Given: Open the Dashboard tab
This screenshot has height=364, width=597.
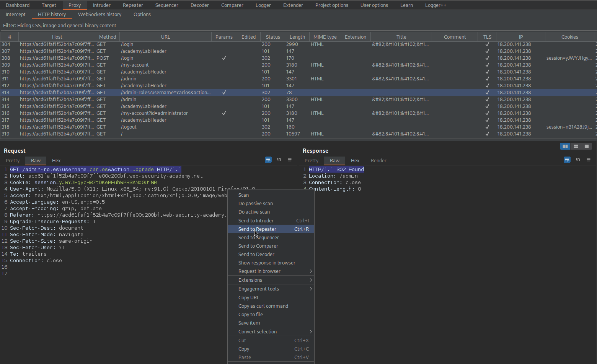Looking at the screenshot, I should [x=18, y=5].
